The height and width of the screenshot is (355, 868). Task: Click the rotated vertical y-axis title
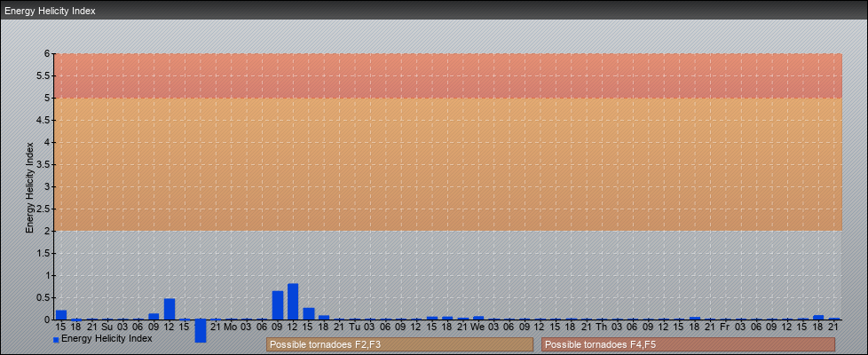point(30,187)
